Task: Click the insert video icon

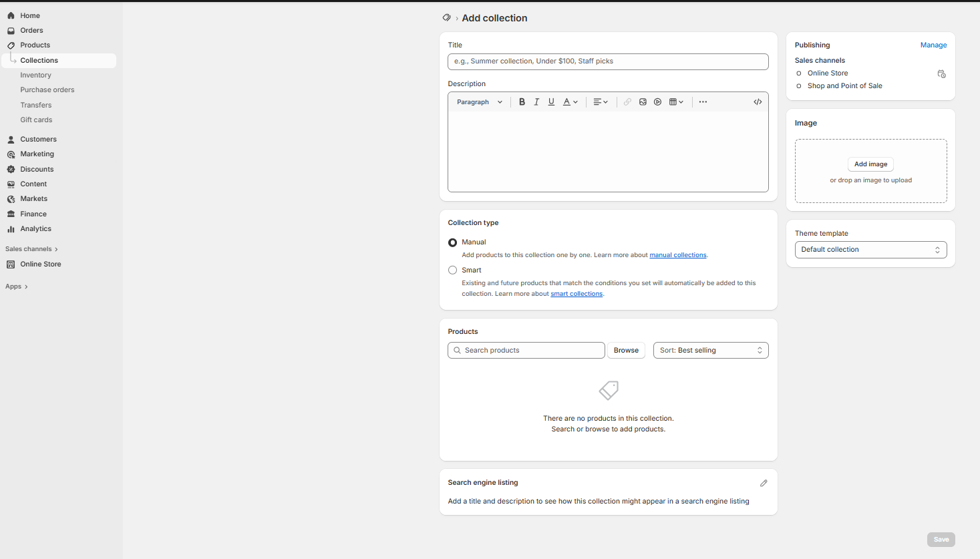Action: (657, 102)
